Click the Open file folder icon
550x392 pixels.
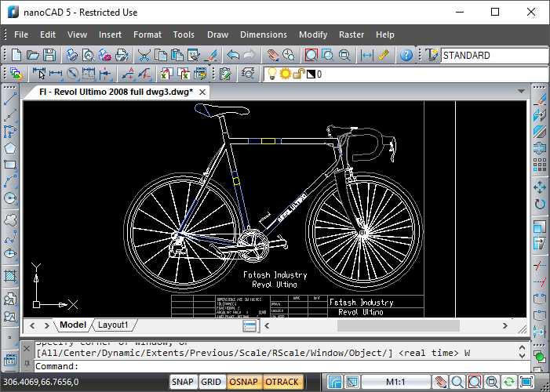point(33,56)
